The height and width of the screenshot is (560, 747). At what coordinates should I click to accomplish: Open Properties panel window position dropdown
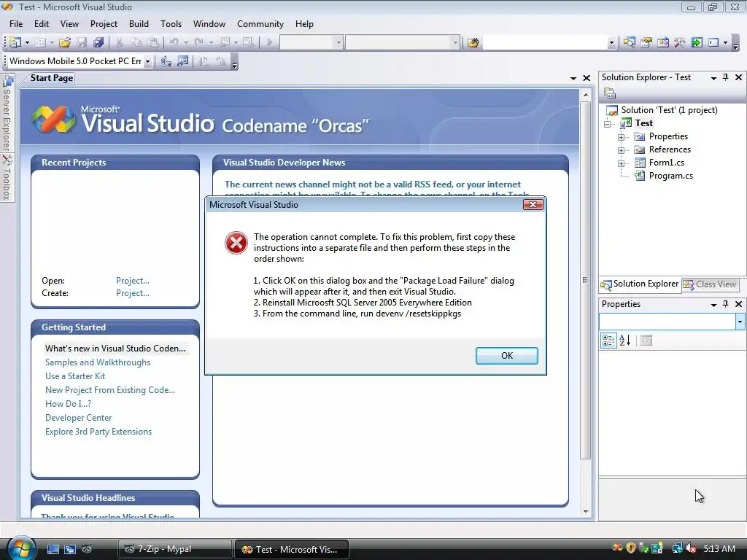[713, 305]
